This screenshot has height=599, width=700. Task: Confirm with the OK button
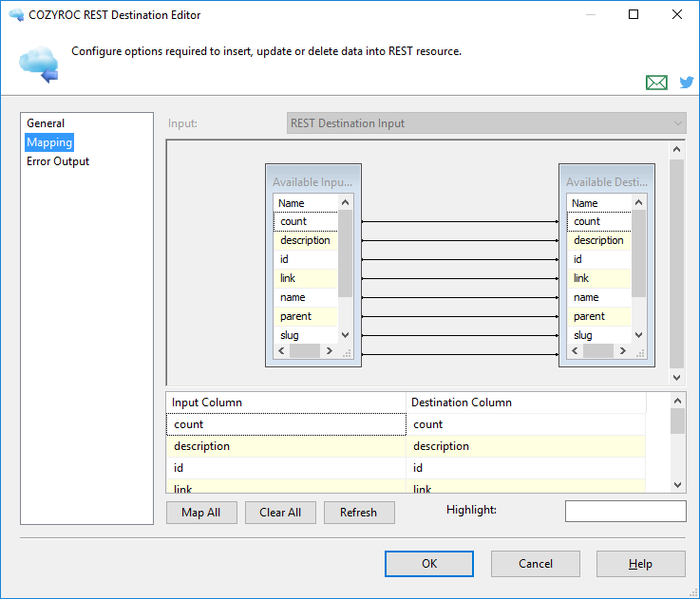click(x=429, y=564)
